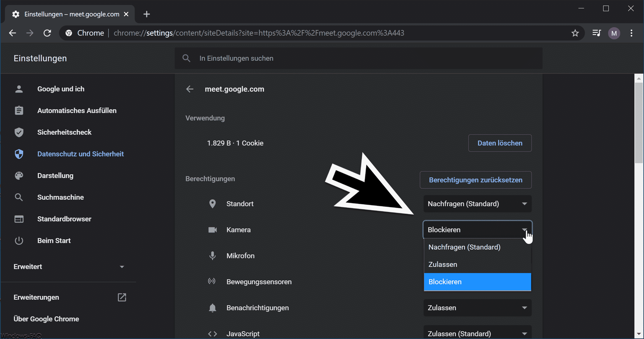
Task: Open Erweiterungen link
Action: tap(36, 297)
